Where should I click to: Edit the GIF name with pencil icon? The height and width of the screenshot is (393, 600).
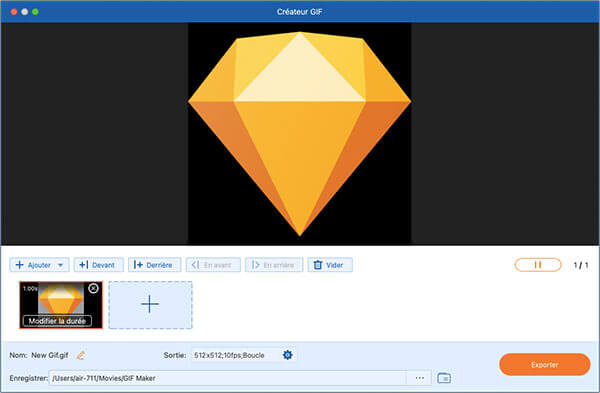click(81, 355)
